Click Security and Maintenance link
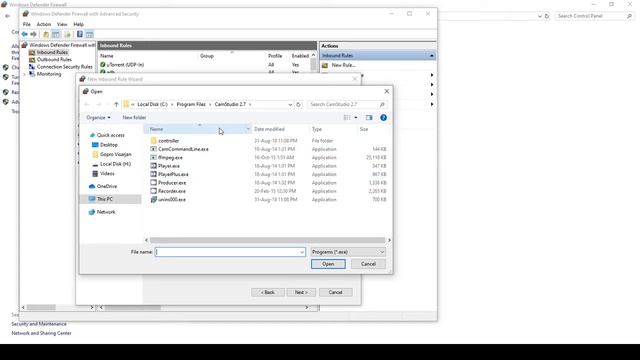The image size is (640, 360). (x=39, y=324)
